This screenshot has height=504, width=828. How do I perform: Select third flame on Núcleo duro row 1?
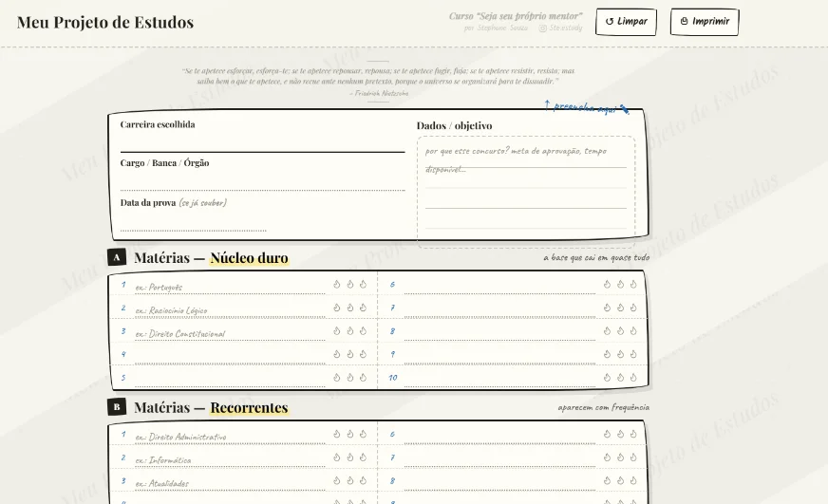click(x=364, y=285)
